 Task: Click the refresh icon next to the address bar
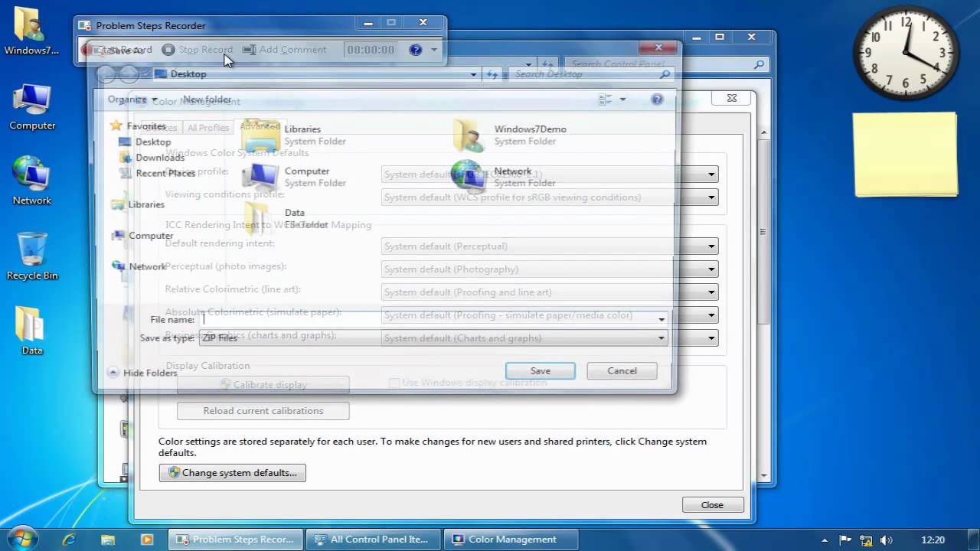click(x=492, y=74)
